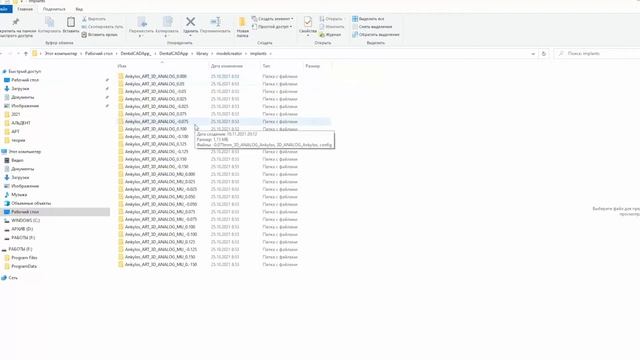Click the Журнал history icon
The width and height of the screenshot is (640, 360).
pos(322,35)
